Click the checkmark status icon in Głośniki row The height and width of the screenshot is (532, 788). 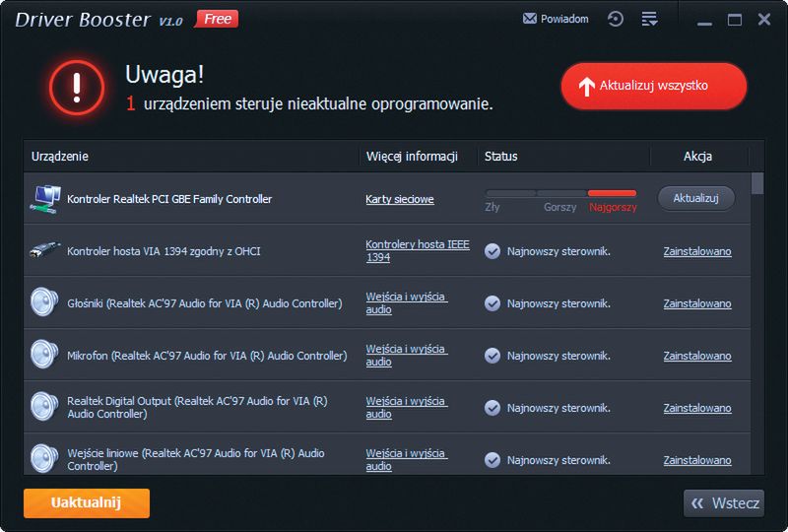pos(492,303)
